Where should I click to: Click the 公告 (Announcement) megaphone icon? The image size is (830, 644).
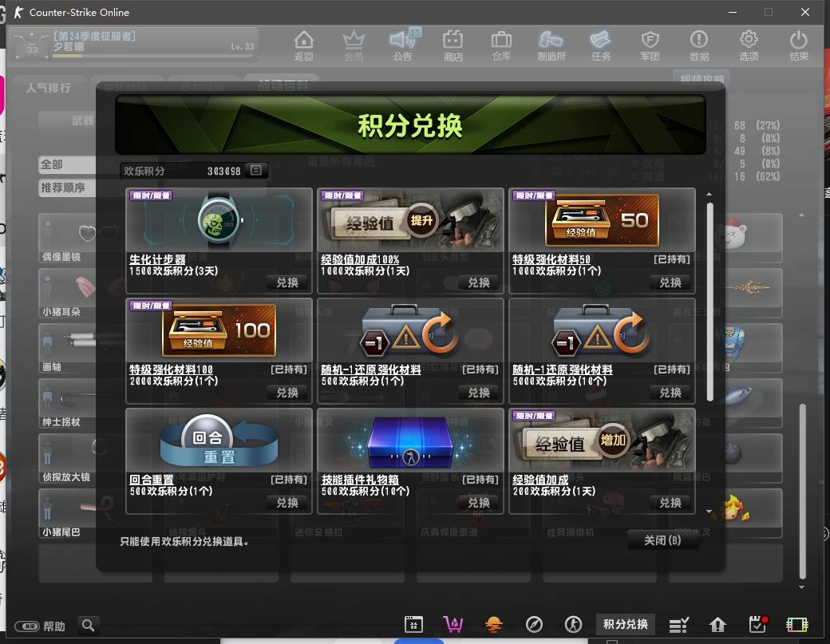[403, 45]
